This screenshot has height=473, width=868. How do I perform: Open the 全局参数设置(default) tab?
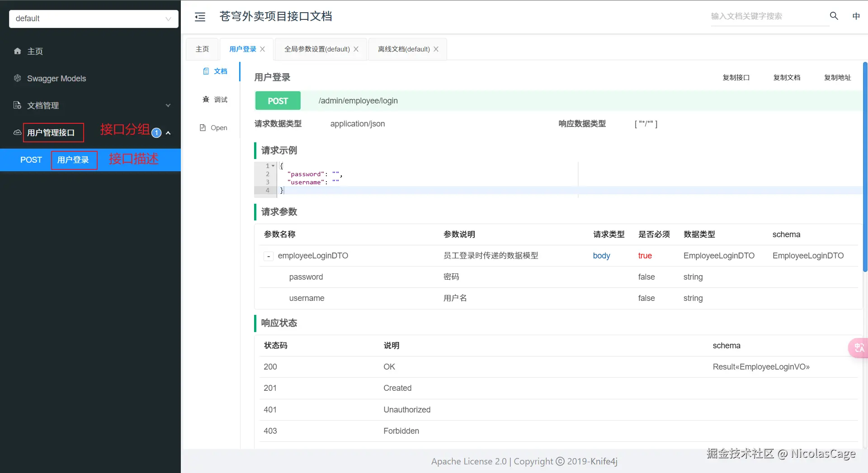tap(317, 49)
